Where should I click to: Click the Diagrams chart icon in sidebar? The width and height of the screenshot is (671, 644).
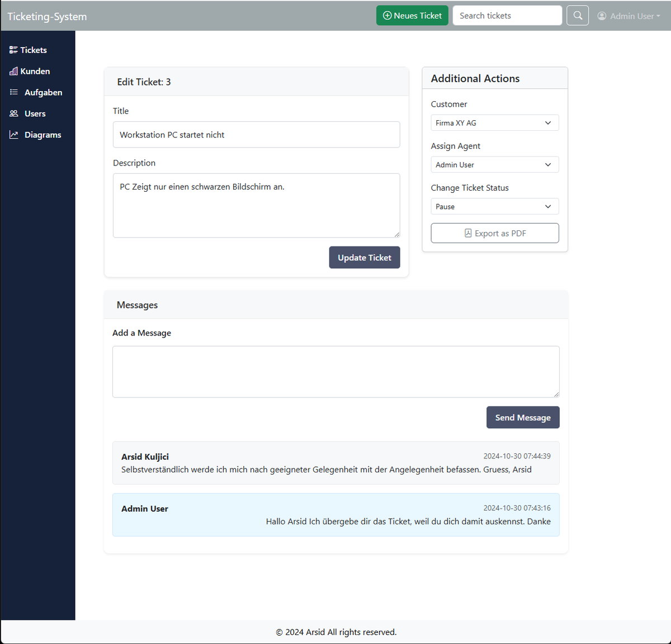pyautogui.click(x=14, y=135)
